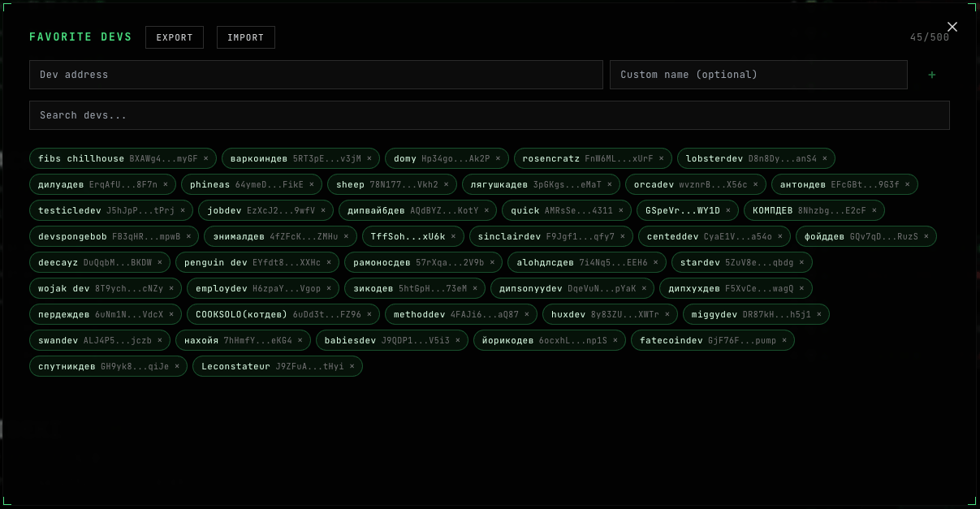Click the IMPORT button
The height and width of the screenshot is (509, 980).
click(246, 37)
